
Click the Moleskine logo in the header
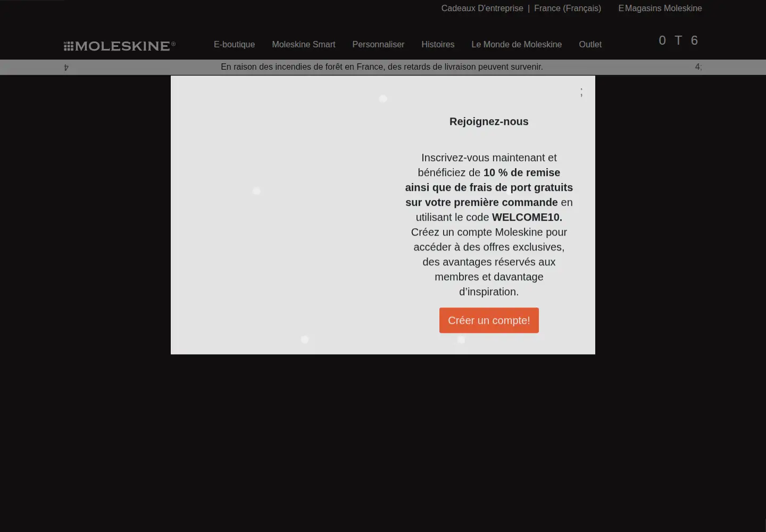[x=120, y=46]
